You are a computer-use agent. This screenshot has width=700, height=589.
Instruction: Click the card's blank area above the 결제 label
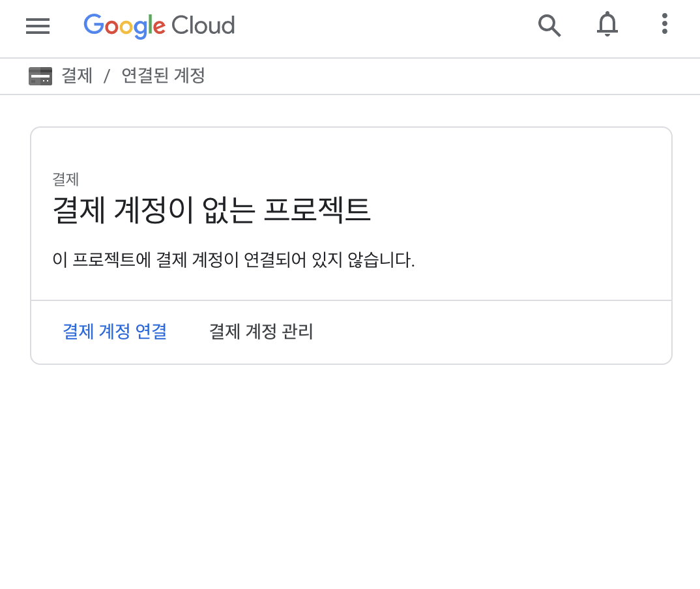(351, 149)
